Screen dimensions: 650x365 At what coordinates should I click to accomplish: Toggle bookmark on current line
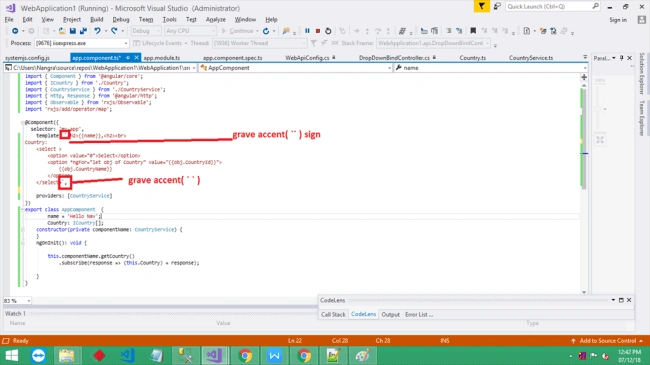(473, 31)
